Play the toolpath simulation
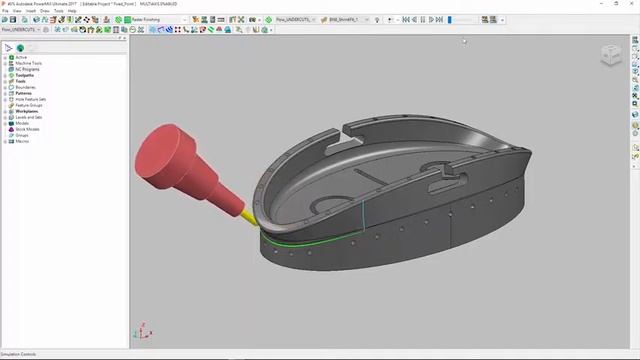 pyautogui.click(x=431, y=20)
